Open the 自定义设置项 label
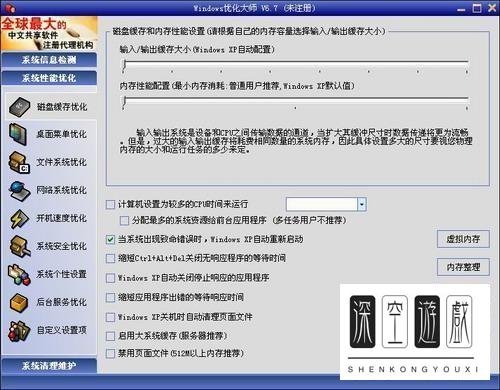 pyautogui.click(x=62, y=330)
